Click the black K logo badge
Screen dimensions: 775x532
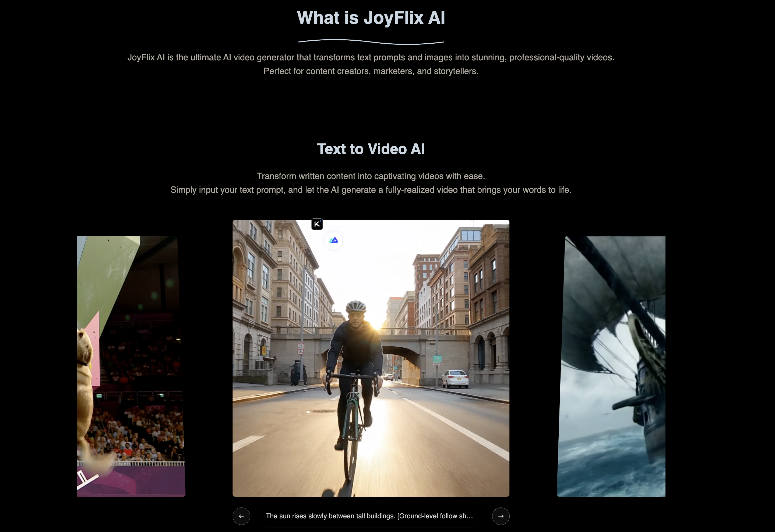tap(317, 224)
